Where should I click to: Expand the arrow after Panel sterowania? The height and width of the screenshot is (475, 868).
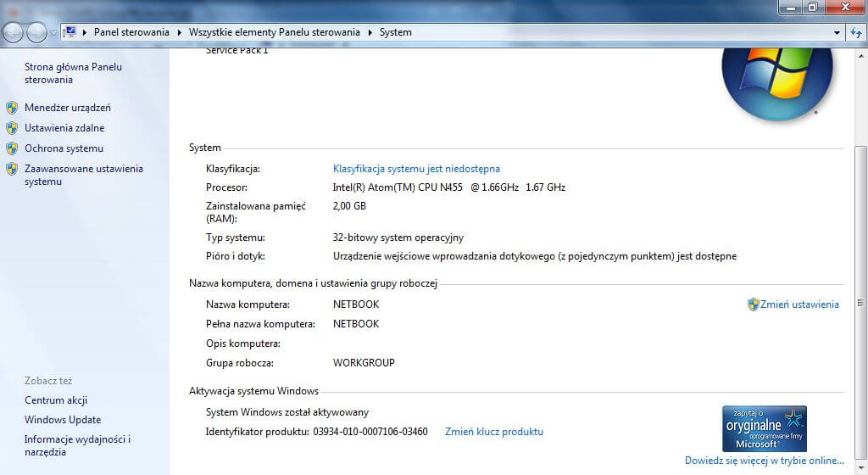click(180, 33)
